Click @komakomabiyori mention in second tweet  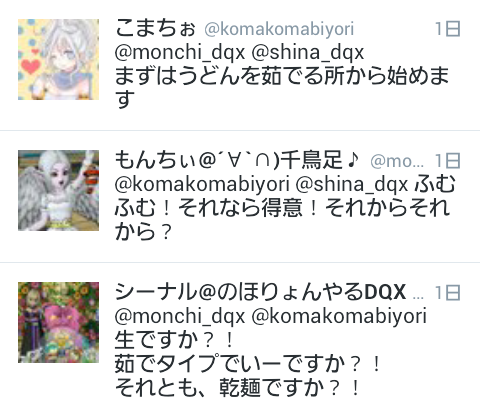click(x=202, y=185)
